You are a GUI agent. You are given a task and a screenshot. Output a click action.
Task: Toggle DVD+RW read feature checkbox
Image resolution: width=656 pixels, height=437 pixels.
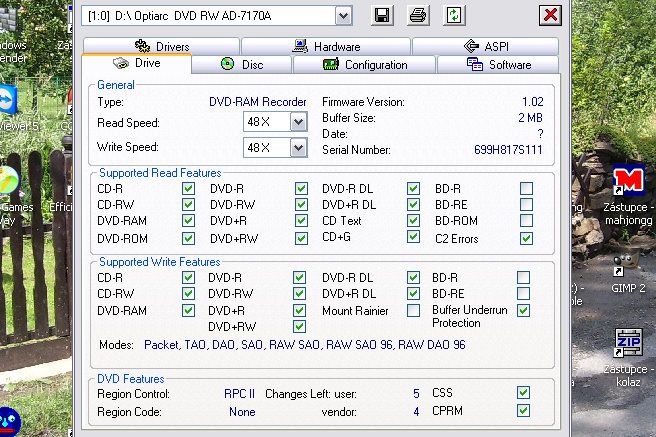(x=301, y=238)
